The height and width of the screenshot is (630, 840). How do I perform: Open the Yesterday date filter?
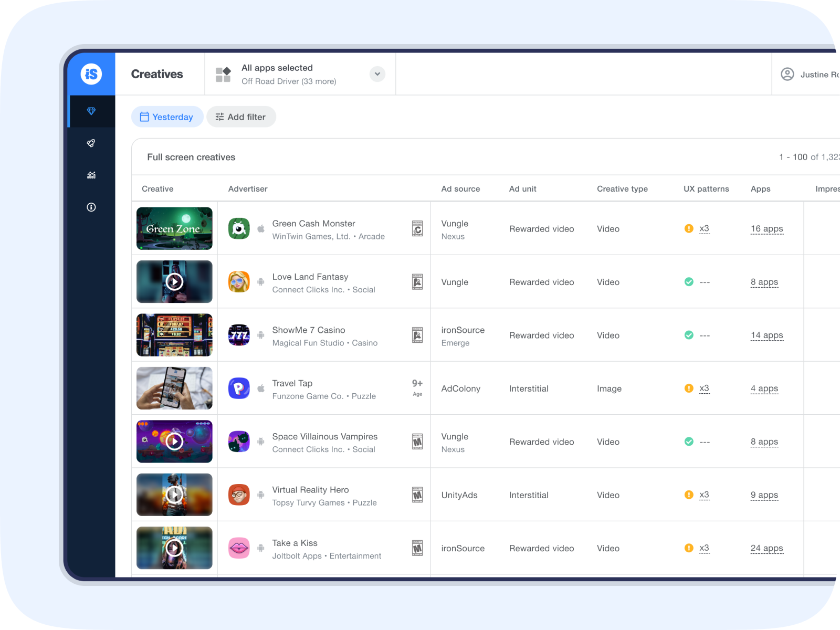coord(167,117)
